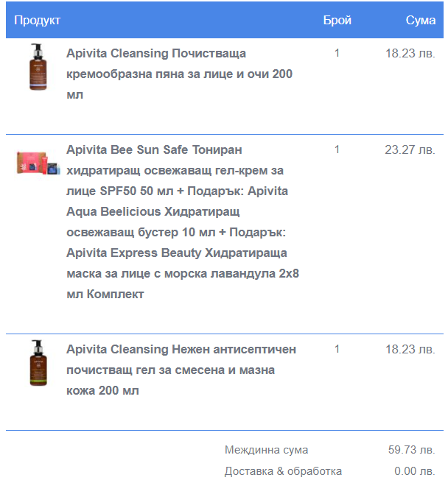This screenshot has width=448, height=483.
Task: Click the Брой column header
Action: coord(337,20)
